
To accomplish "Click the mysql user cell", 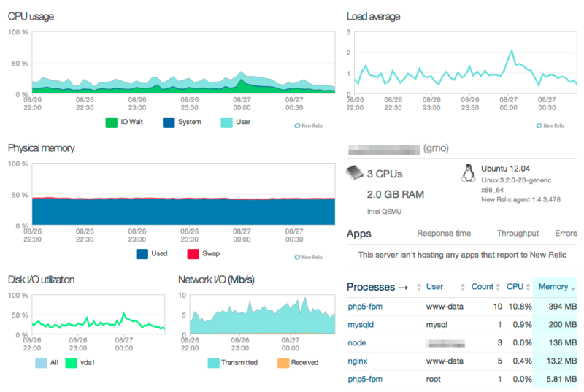I will pos(437,325).
